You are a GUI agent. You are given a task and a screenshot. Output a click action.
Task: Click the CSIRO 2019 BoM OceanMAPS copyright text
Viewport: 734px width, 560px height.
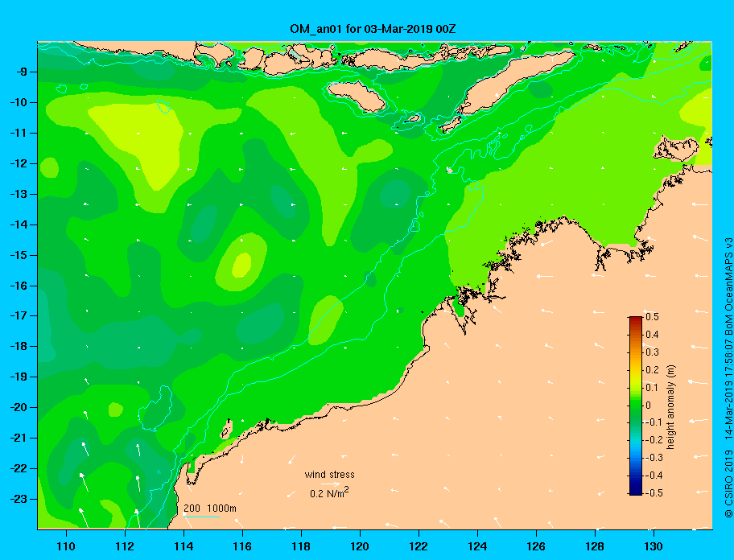(x=728, y=377)
